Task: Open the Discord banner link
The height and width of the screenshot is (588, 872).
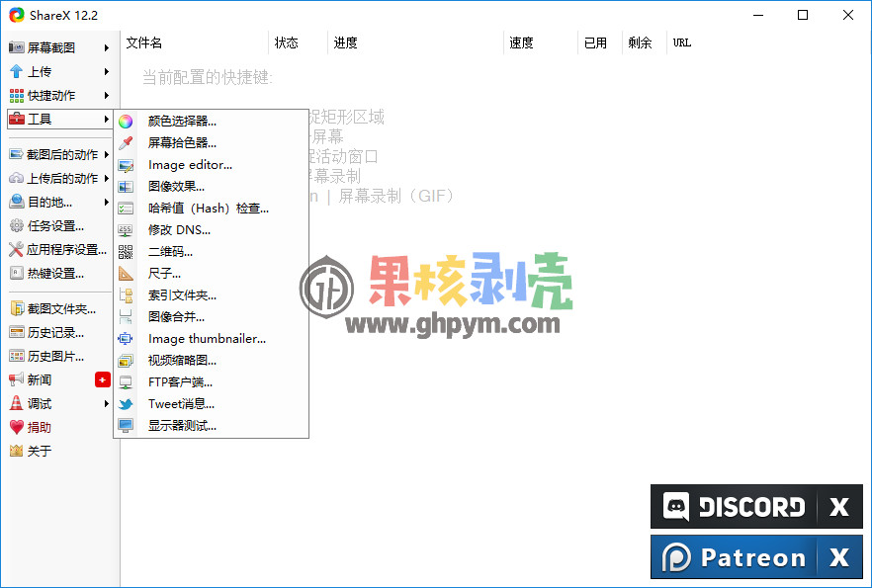Action: (x=734, y=506)
